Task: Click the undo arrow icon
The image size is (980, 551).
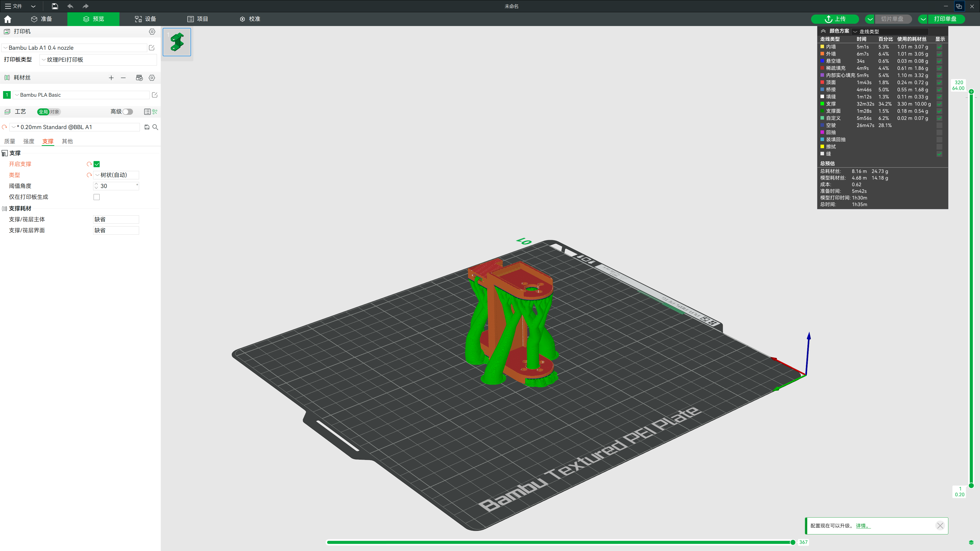Action: click(70, 6)
